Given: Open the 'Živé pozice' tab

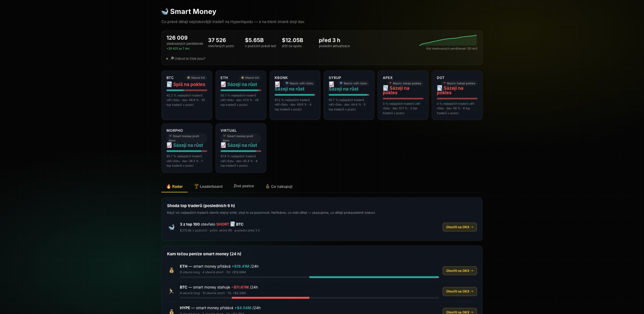Looking at the screenshot, I should (x=244, y=186).
